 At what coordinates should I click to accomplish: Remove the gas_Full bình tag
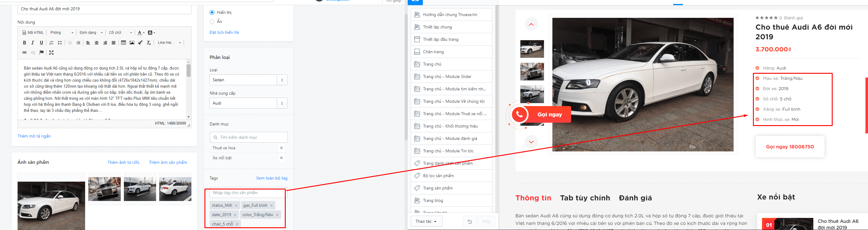272,206
